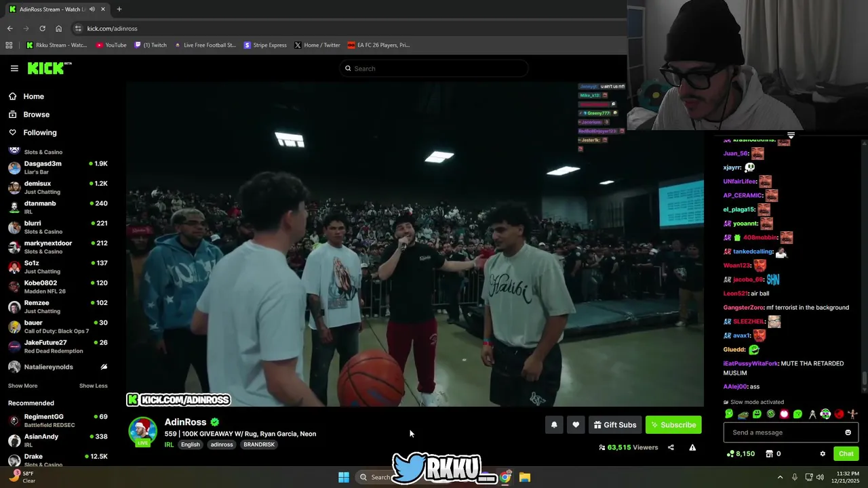
Task: Open Remzee channel in sidebar
Action: (x=58, y=306)
